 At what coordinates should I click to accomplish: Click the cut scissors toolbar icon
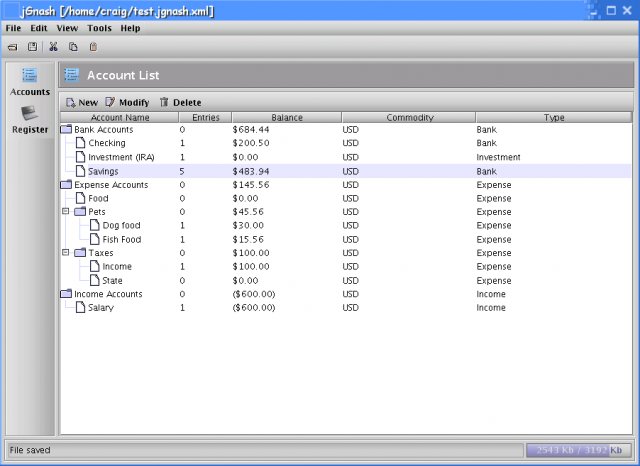(x=53, y=47)
